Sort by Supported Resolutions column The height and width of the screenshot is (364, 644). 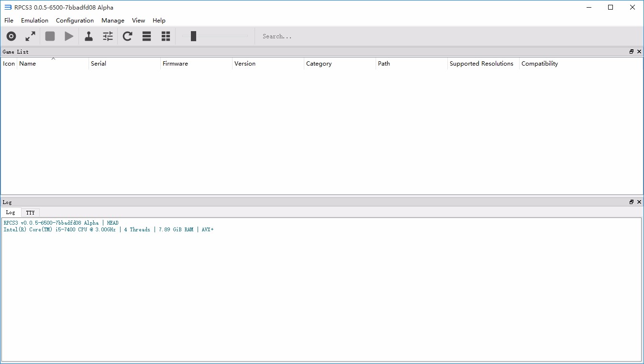tap(484, 64)
